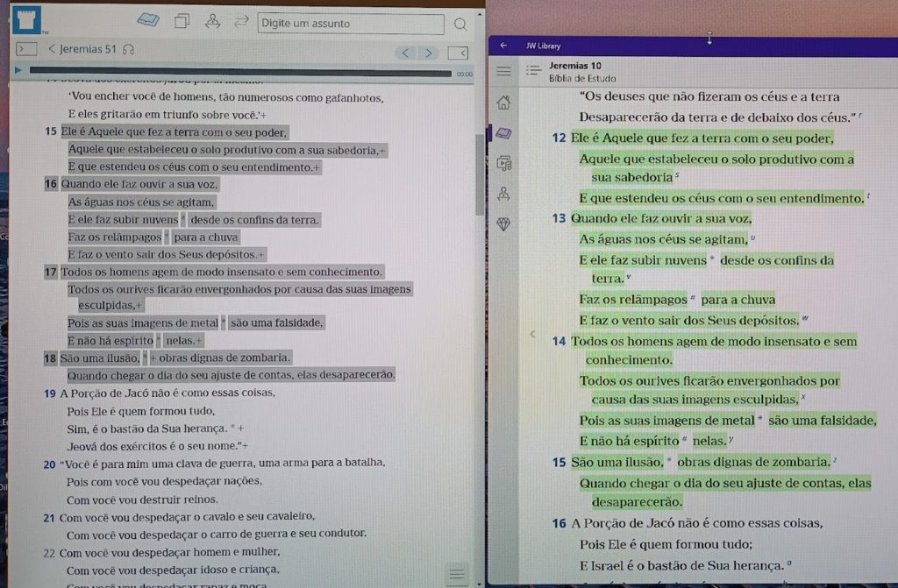Screen dimensions: 898x588
Task: Select verse number 15 in Jeremias 10
Action: pos(559,463)
